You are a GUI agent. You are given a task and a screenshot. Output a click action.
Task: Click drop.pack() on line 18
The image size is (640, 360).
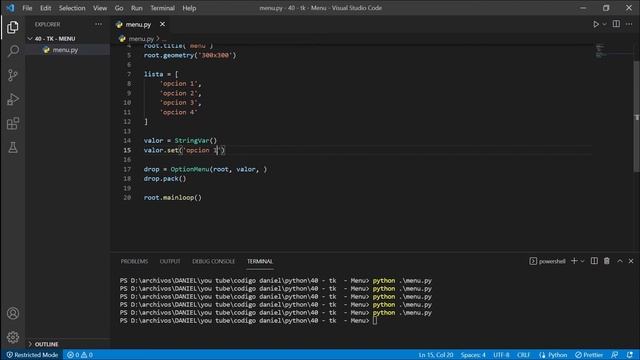pos(165,179)
